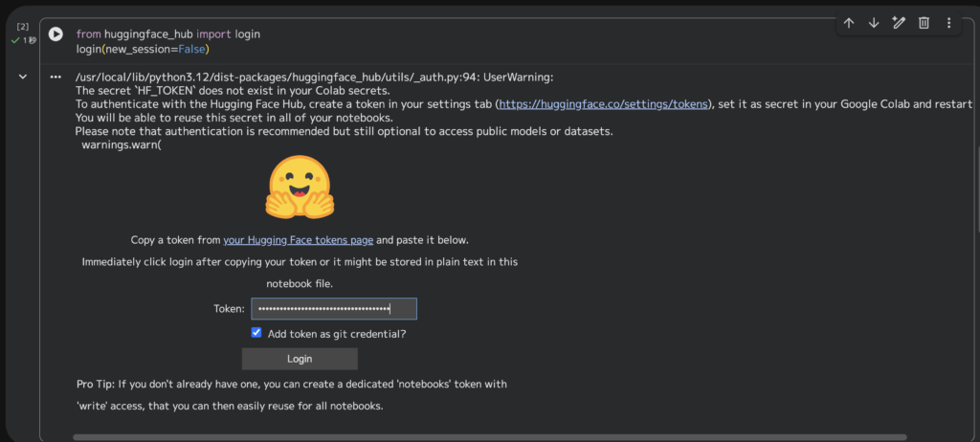
Task: Open the huggingface.co/settings/tokens URL
Action: 604,104
